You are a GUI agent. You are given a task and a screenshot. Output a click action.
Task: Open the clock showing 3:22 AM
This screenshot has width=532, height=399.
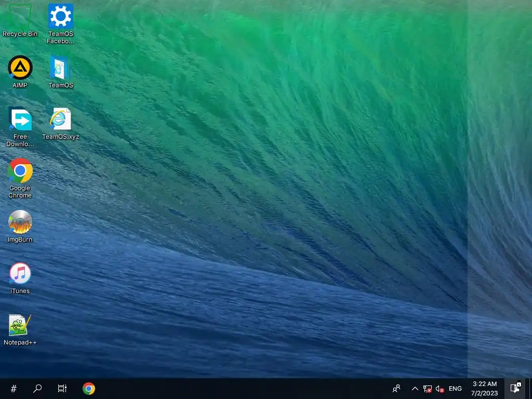coord(485,389)
